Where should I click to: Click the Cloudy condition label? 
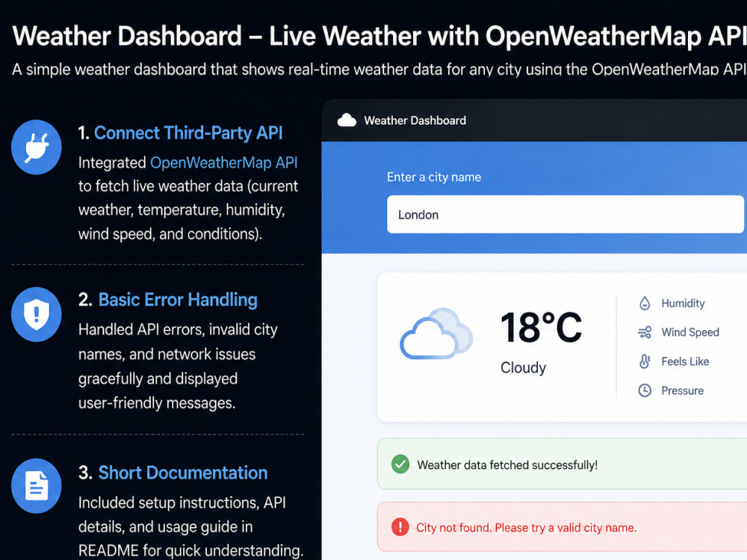tap(523, 367)
